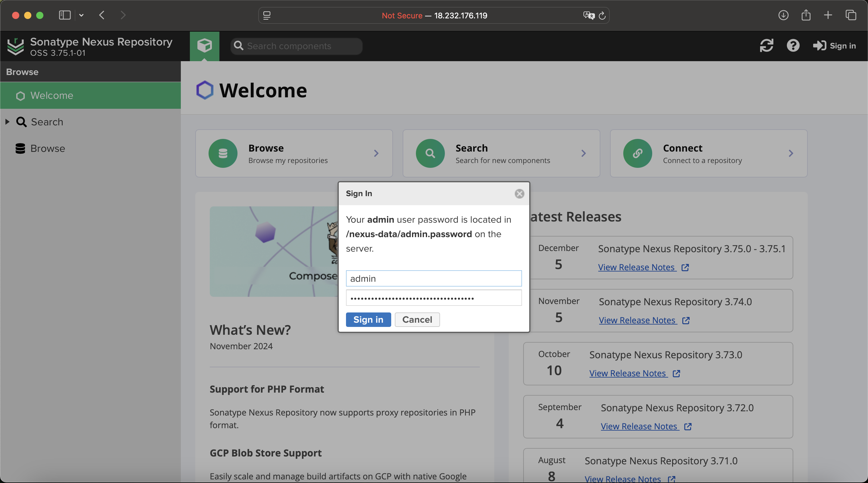
Task: Click the Cancel button in dialog
Action: (417, 319)
